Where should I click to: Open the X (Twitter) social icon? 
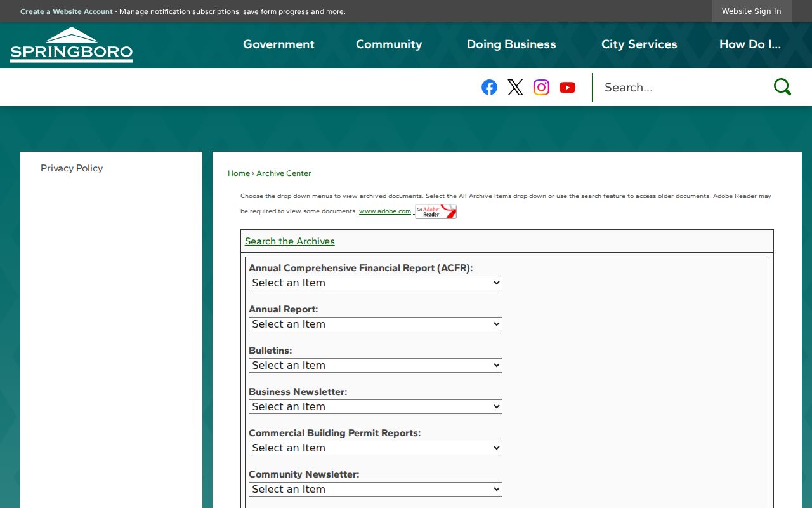tap(515, 88)
